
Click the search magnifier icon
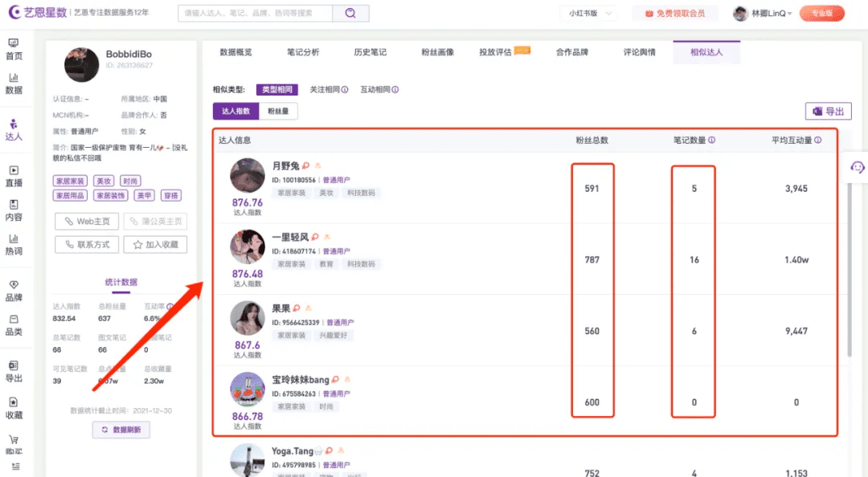[x=350, y=13]
